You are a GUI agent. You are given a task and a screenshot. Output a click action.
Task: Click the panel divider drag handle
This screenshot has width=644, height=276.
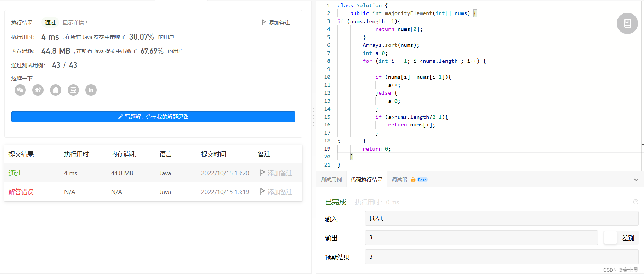[x=313, y=117]
